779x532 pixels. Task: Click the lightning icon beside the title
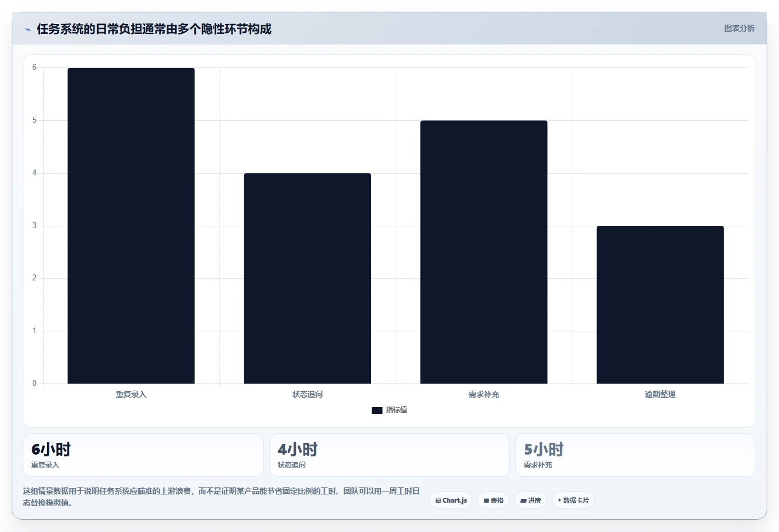point(28,29)
